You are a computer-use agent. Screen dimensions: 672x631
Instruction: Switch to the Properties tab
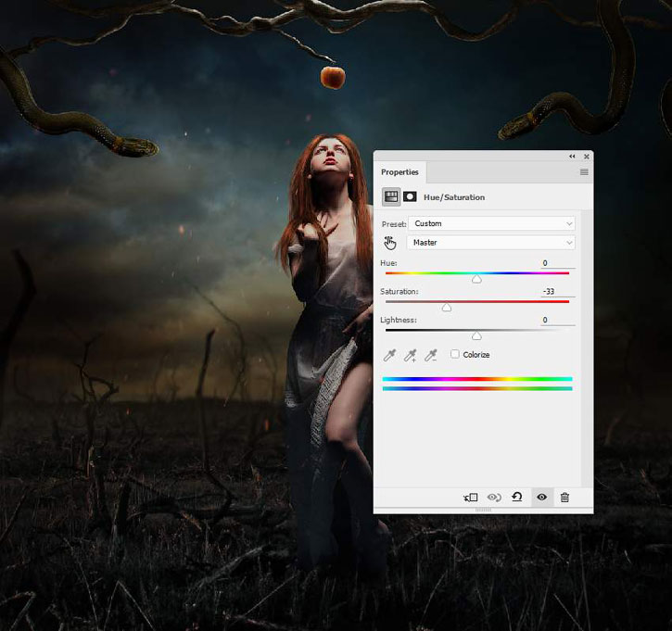coord(399,172)
